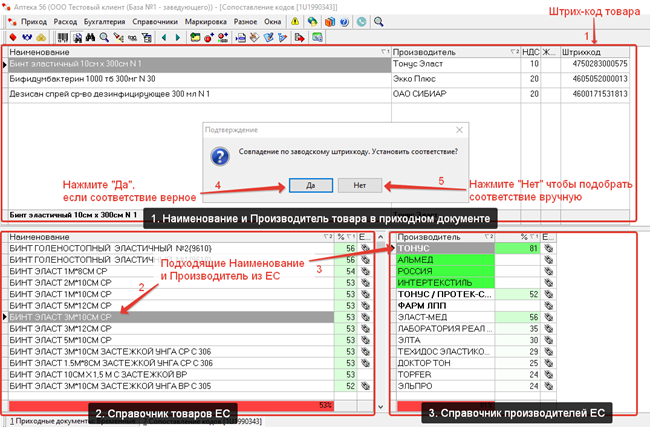Image resolution: width=650 pixels, height=427 pixels.
Task: Click scroll up arrow in goods directory
Action: point(381,237)
